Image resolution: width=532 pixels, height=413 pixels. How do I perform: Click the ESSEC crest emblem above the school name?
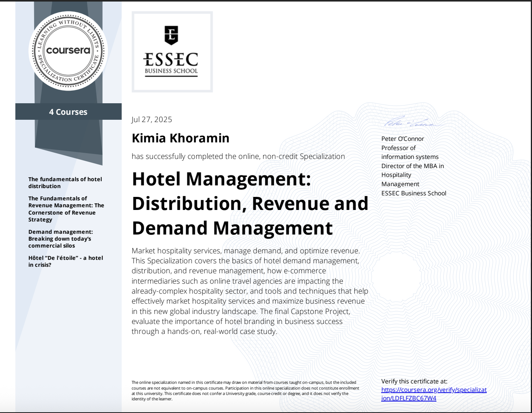(x=172, y=35)
